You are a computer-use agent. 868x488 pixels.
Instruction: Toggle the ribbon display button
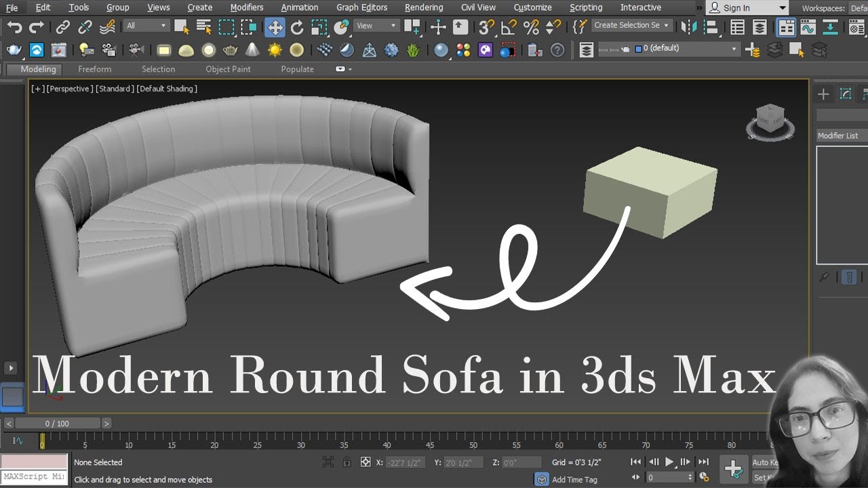tap(787, 27)
